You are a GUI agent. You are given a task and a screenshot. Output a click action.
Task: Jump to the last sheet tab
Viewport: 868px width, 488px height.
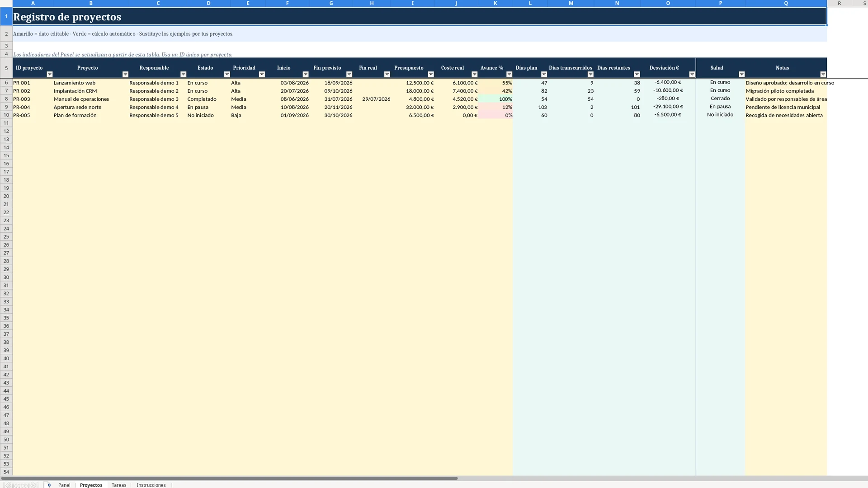click(x=34, y=485)
